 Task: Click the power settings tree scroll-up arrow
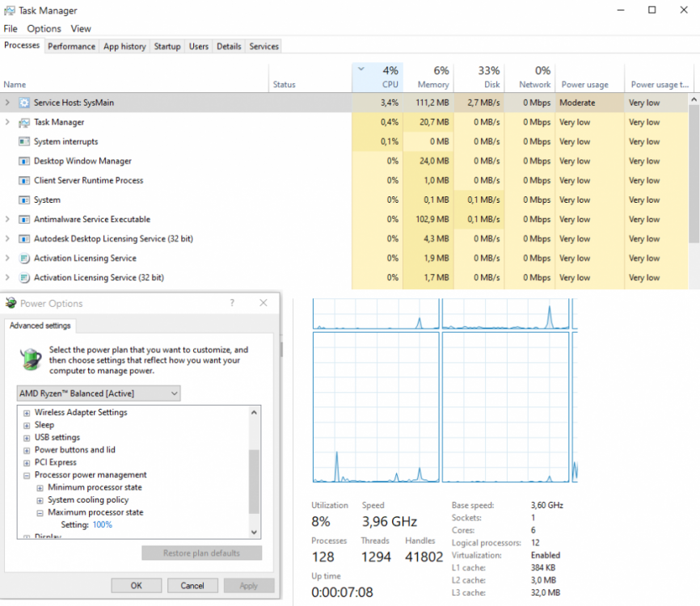point(254,412)
